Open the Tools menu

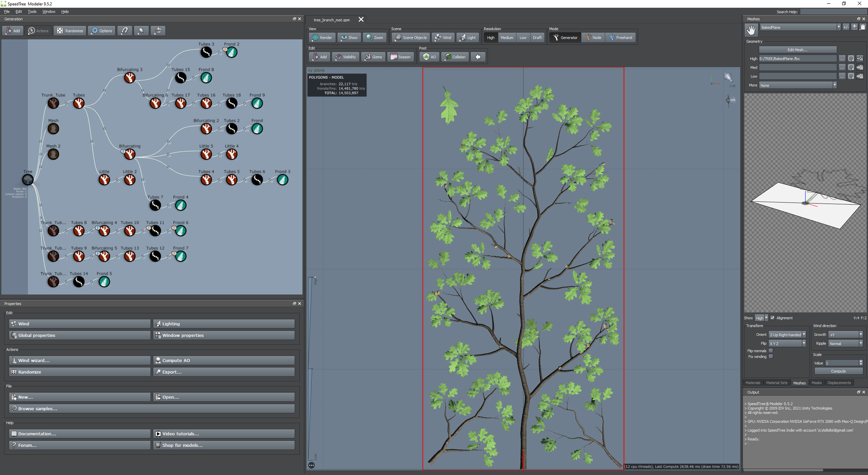32,11
